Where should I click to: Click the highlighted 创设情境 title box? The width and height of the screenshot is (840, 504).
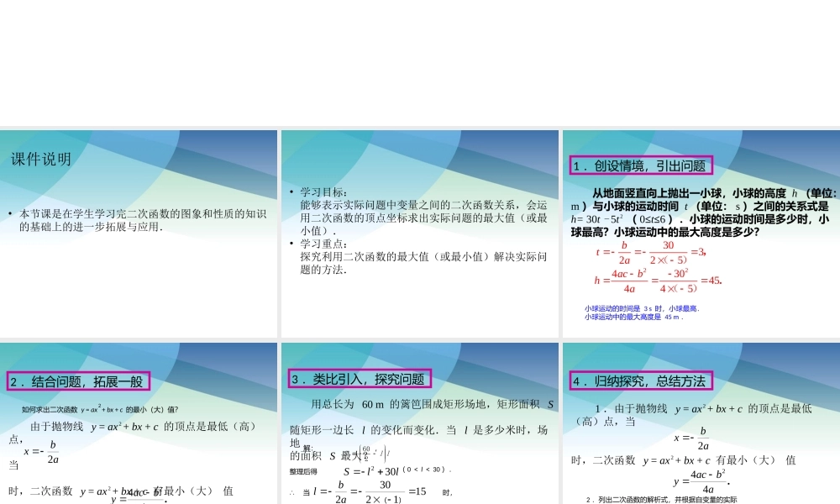coord(643,165)
